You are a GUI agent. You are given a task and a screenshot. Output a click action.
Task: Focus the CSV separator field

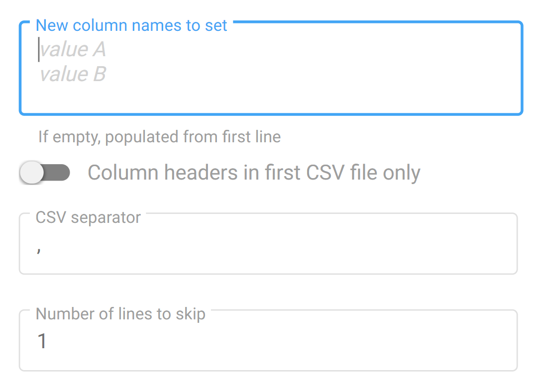(268, 249)
